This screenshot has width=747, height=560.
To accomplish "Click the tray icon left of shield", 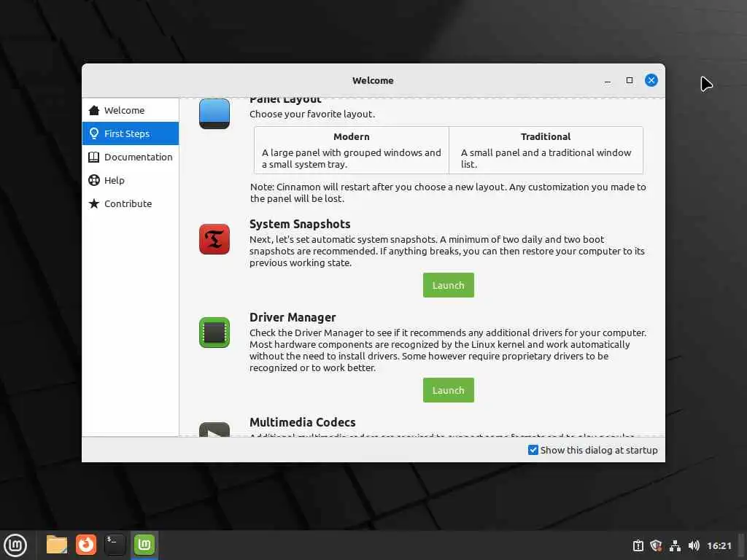I will 638,545.
